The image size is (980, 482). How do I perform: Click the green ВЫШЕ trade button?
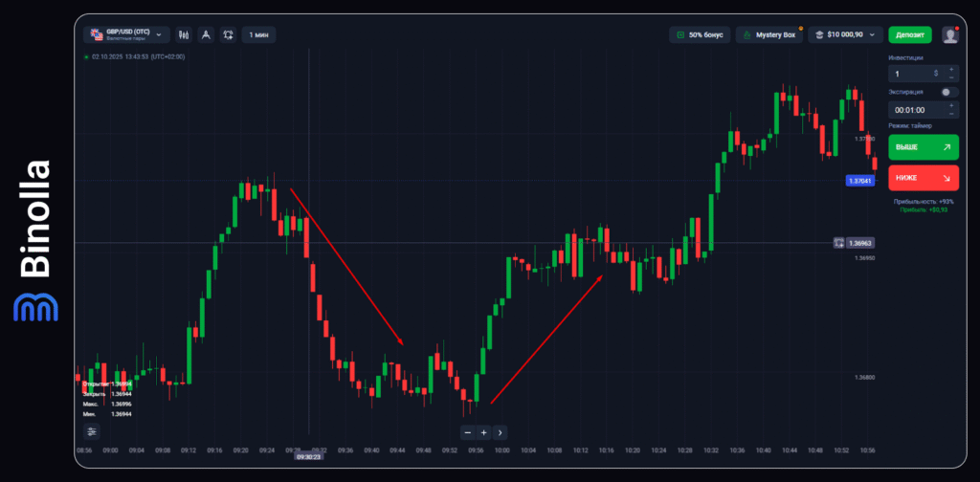pyautogui.click(x=923, y=147)
